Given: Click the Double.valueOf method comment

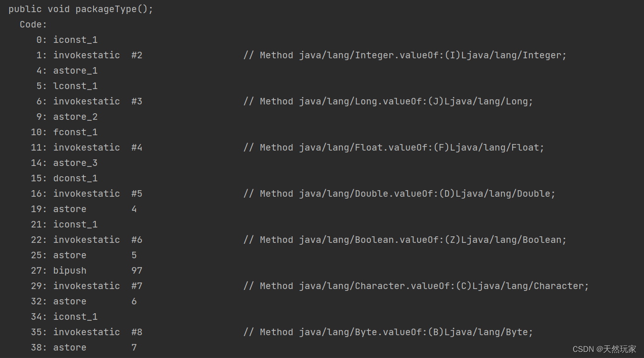Looking at the screenshot, I should (x=399, y=194).
